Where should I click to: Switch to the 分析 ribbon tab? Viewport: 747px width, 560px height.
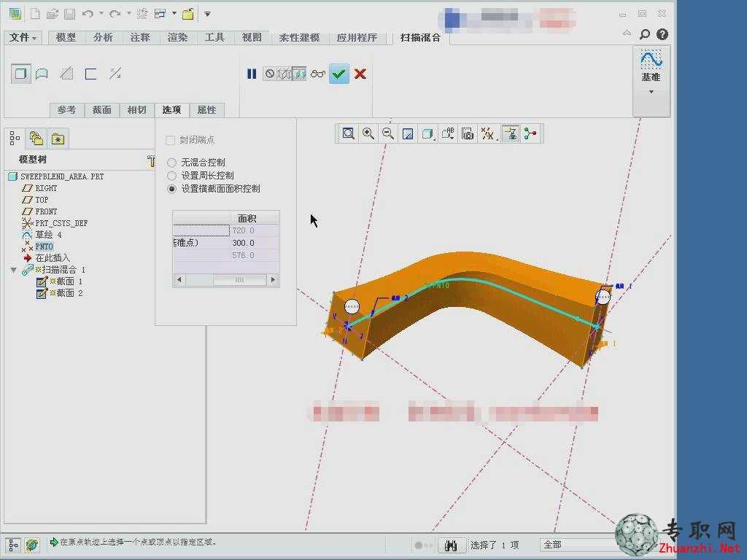click(103, 37)
